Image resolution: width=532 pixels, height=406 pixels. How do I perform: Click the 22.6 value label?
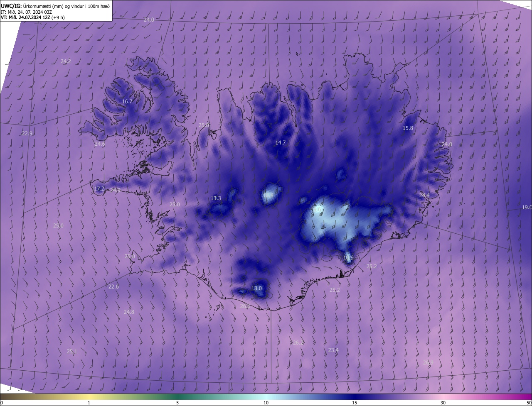[x=113, y=286]
